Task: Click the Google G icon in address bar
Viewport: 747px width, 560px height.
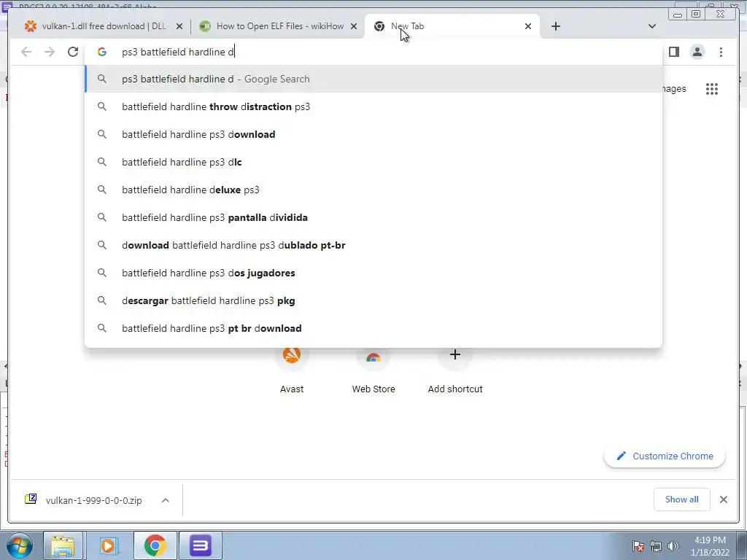Action: tap(102, 52)
